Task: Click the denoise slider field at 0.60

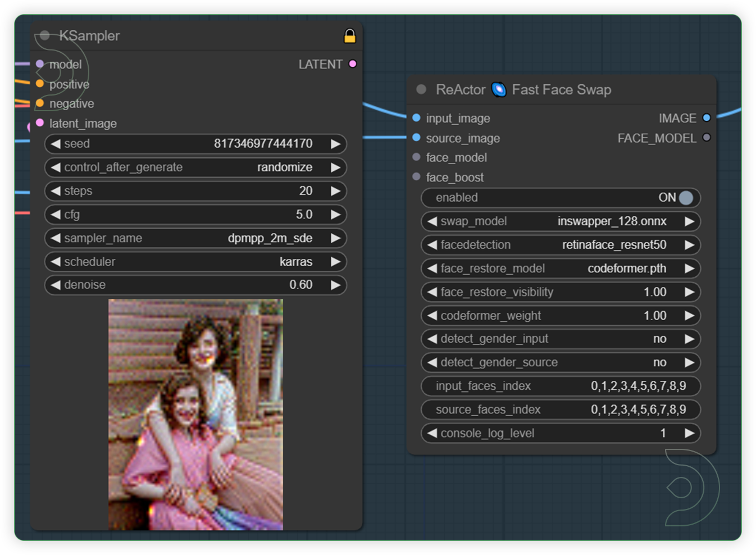Action: 195,285
